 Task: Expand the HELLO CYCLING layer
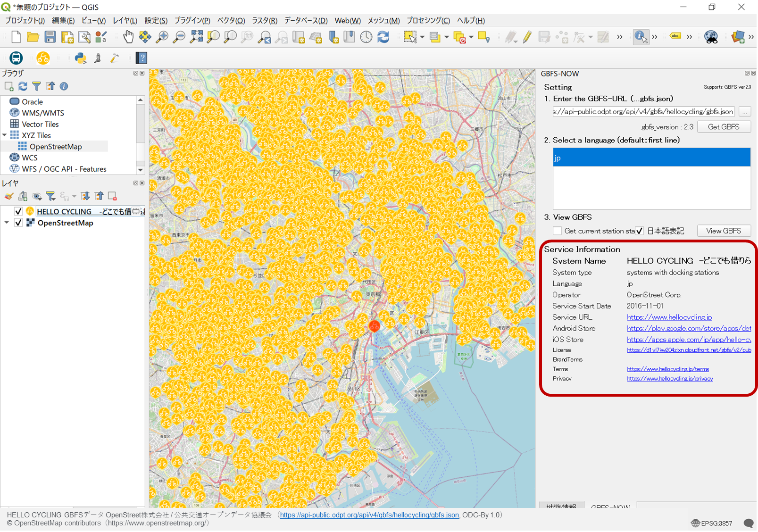click(7, 211)
